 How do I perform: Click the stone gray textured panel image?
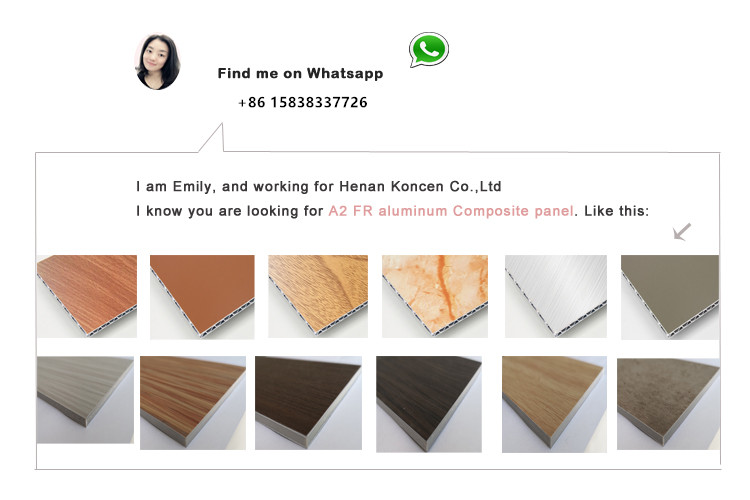tap(668, 404)
